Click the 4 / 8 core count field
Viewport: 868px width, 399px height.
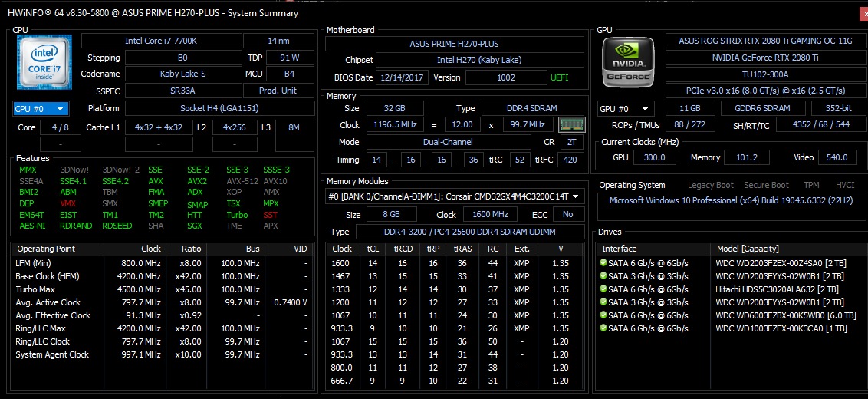pos(61,127)
